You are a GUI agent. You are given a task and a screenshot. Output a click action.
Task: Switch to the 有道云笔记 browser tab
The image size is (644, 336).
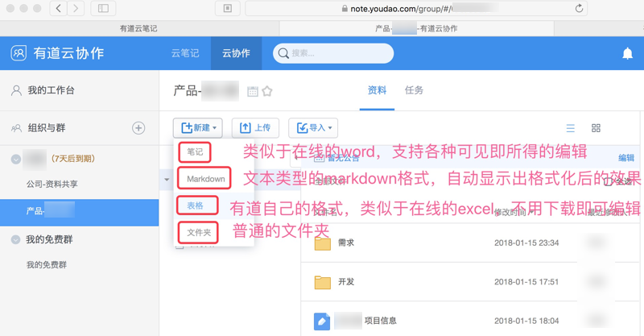click(138, 28)
